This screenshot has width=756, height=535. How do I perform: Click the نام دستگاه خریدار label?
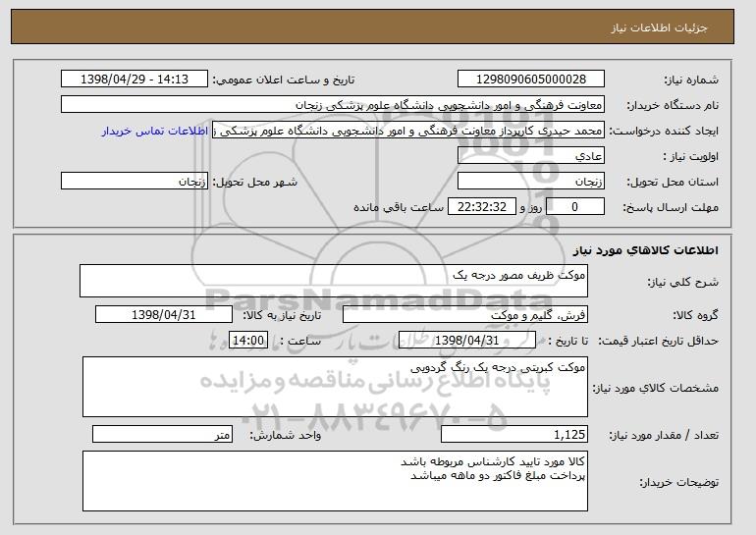(673, 105)
